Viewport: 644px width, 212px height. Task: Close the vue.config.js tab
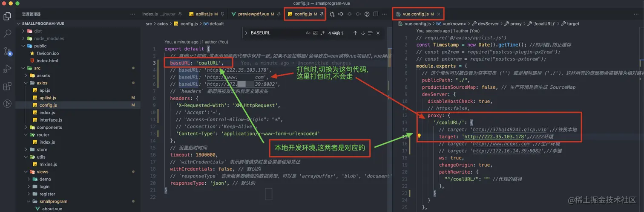[x=439, y=14]
